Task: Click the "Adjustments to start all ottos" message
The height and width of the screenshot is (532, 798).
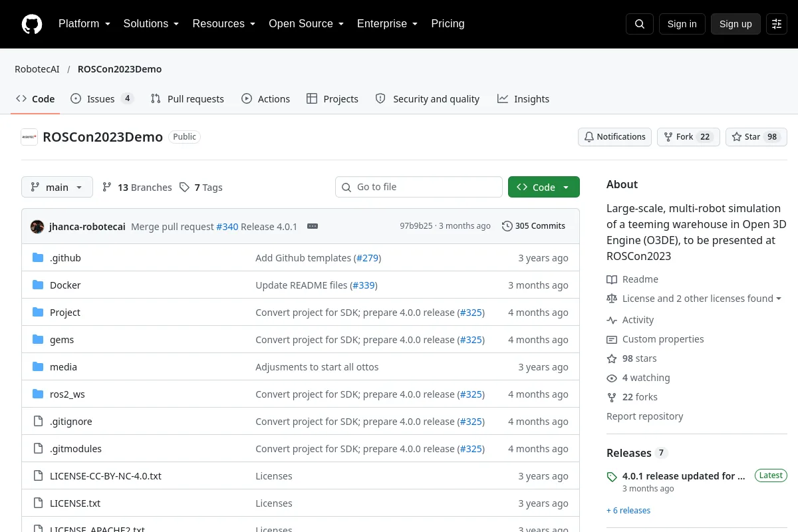Action: point(317,367)
